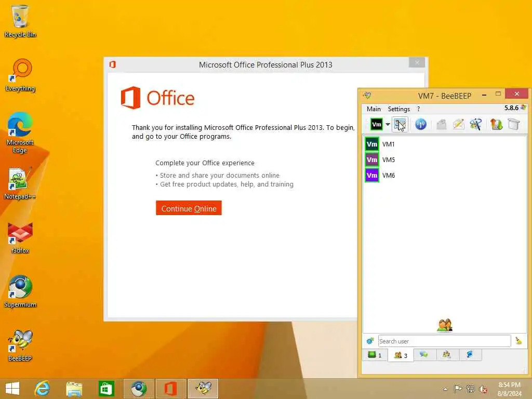Viewport: 532px width, 399px height.
Task: Click the Office logo in the installer window
Action: coord(158,98)
